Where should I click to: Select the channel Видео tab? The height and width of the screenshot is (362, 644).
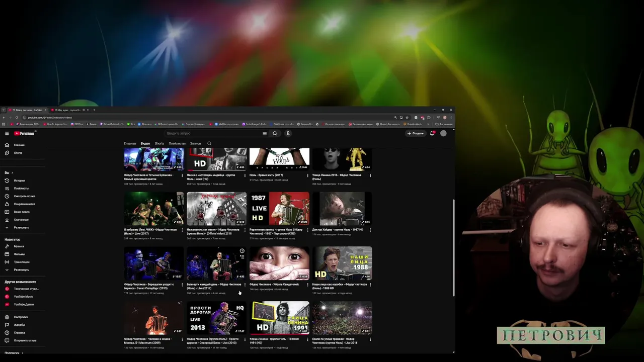click(145, 143)
